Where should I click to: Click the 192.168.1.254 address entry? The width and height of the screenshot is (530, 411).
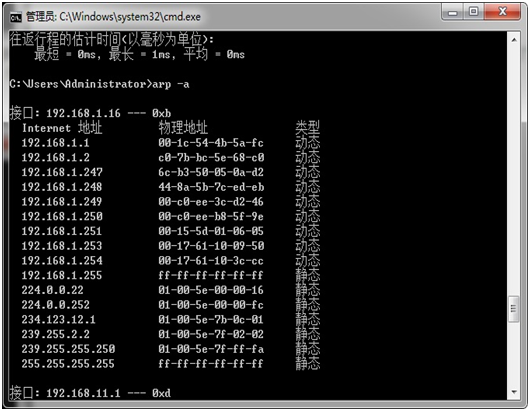(x=62, y=261)
